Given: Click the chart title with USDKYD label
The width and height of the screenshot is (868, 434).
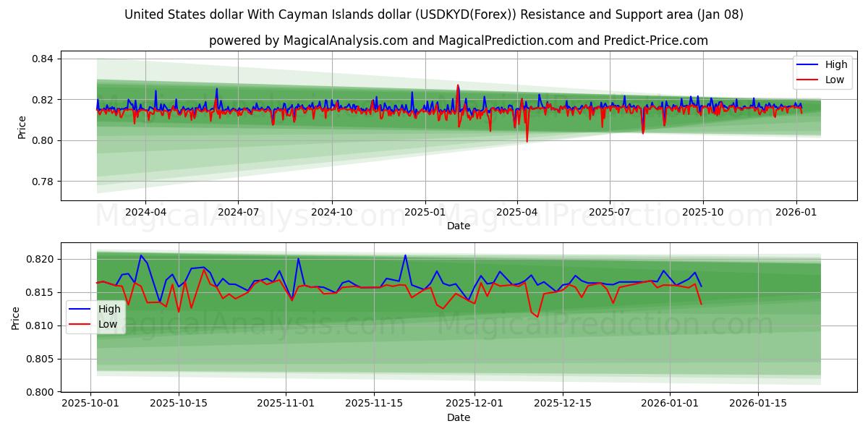Looking at the screenshot, I should pyautogui.click(x=434, y=13).
